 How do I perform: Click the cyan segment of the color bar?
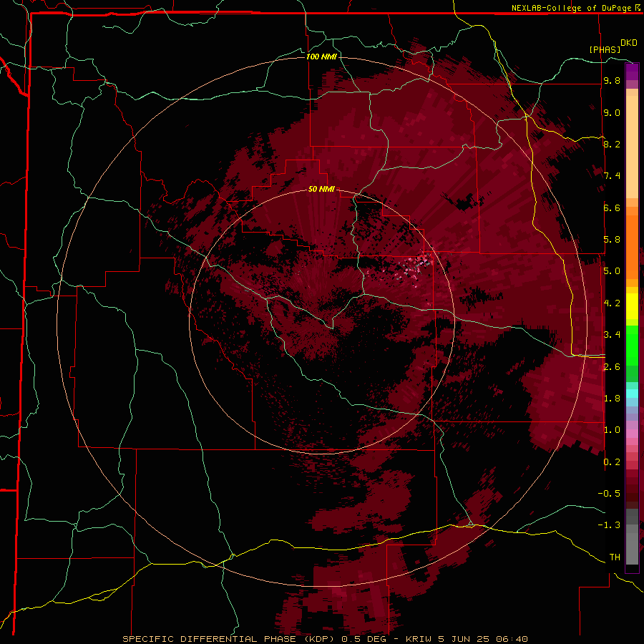pos(632,394)
